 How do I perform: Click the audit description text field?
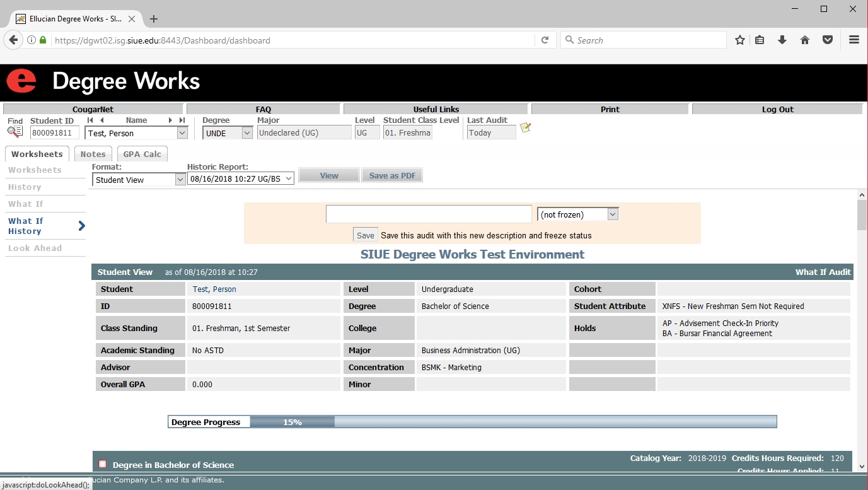429,214
